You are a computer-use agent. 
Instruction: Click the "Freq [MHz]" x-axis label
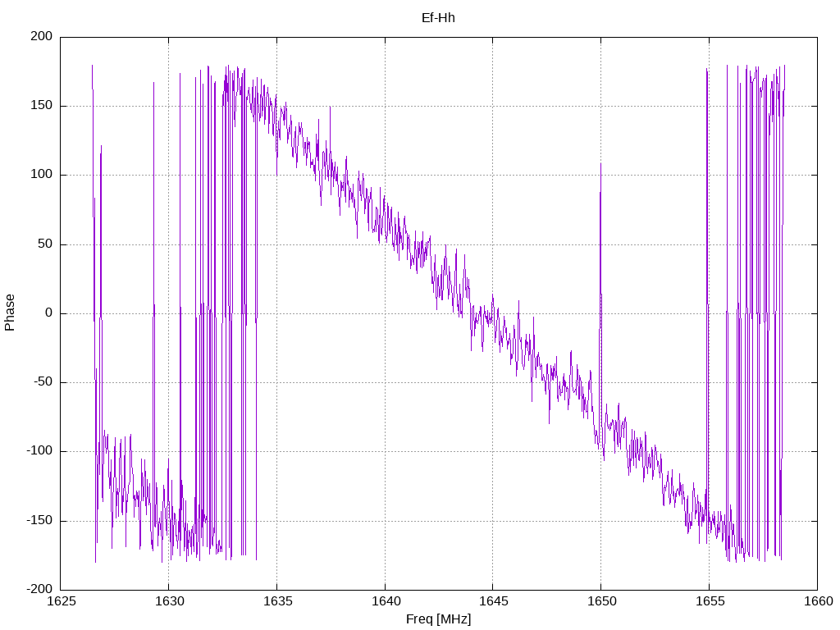(x=438, y=619)
